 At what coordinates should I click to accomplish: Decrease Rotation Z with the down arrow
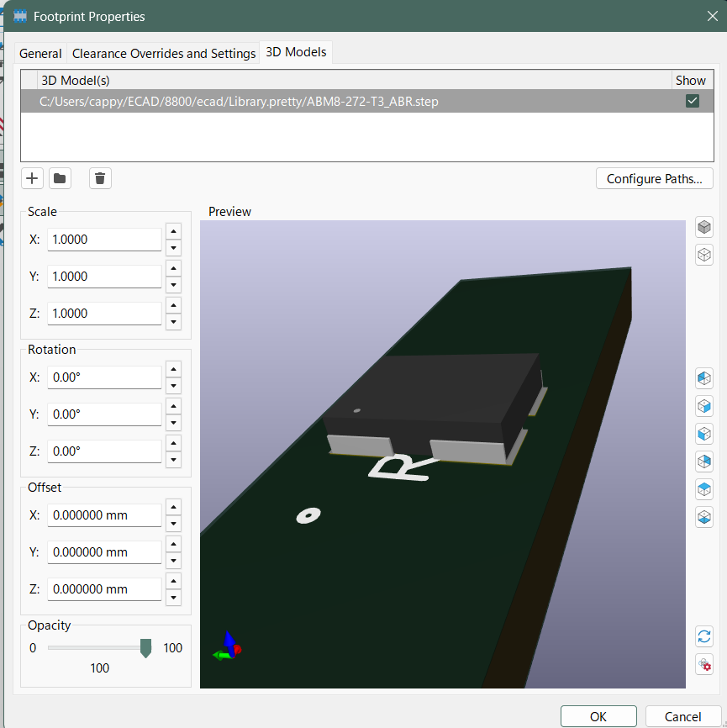pos(174,460)
